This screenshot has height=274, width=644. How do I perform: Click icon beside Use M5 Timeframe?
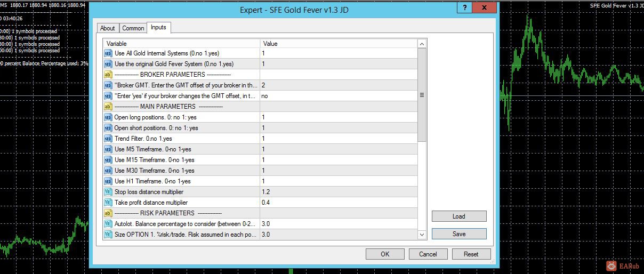pos(108,149)
